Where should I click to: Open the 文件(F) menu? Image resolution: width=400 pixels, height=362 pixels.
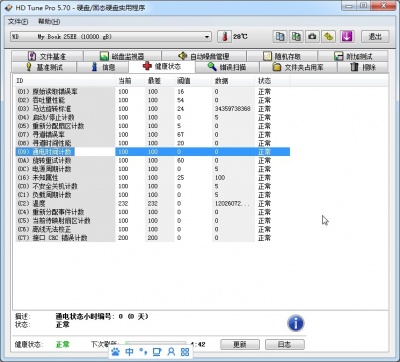(x=18, y=22)
